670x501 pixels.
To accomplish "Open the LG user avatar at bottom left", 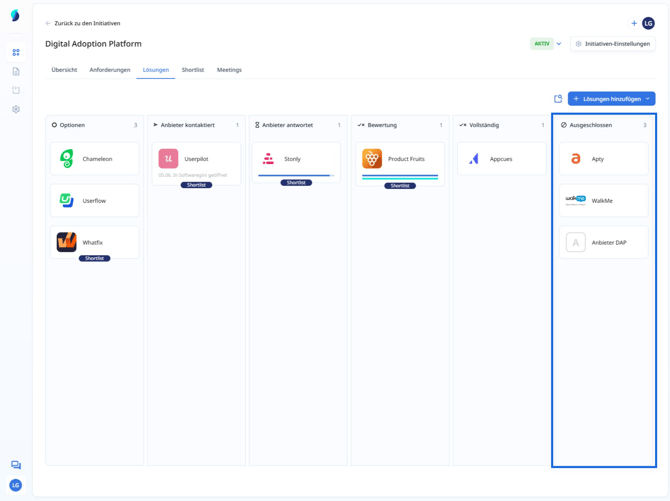I will coord(16,485).
